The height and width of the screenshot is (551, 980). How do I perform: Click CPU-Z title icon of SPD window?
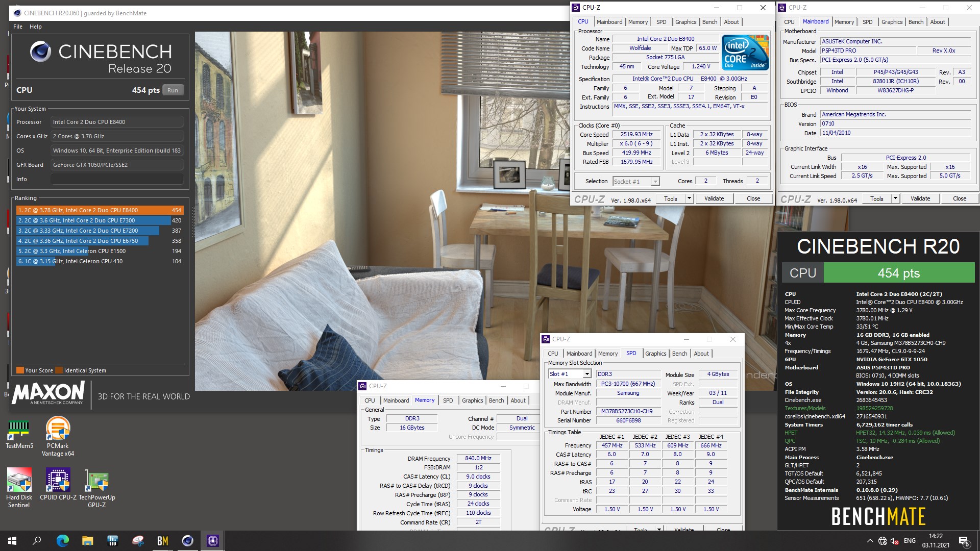coord(546,339)
